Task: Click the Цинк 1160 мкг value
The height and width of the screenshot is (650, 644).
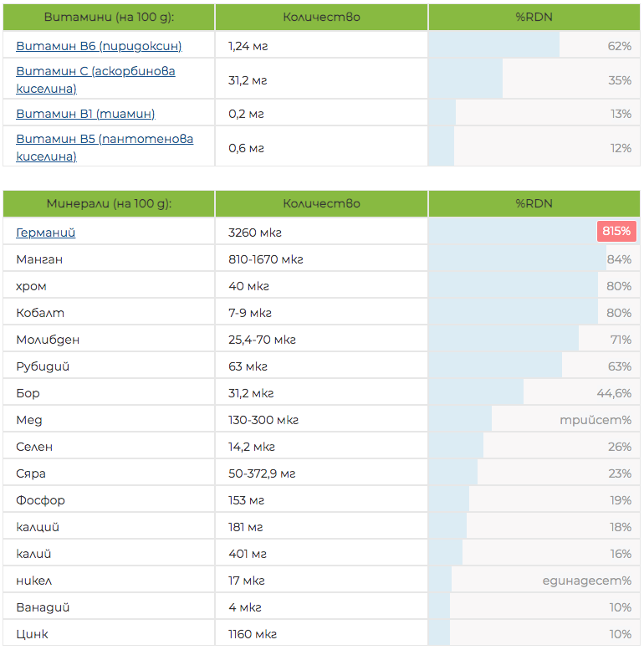Action: [253, 634]
